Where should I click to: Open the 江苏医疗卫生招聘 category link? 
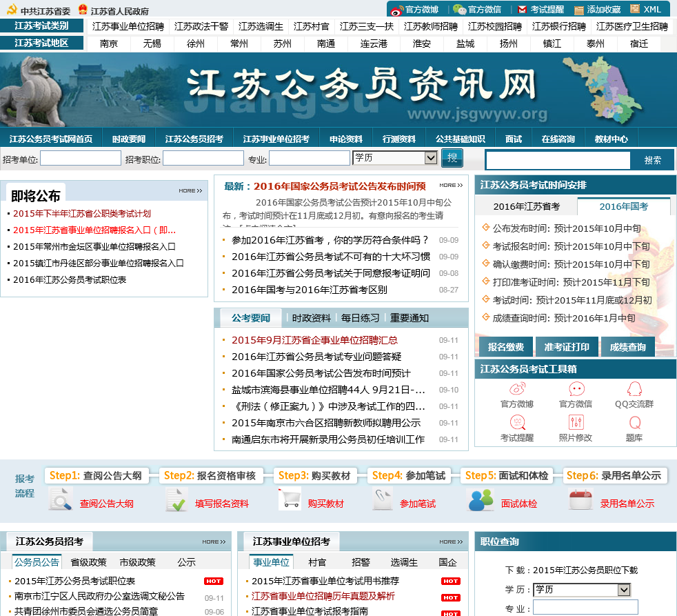pos(632,27)
